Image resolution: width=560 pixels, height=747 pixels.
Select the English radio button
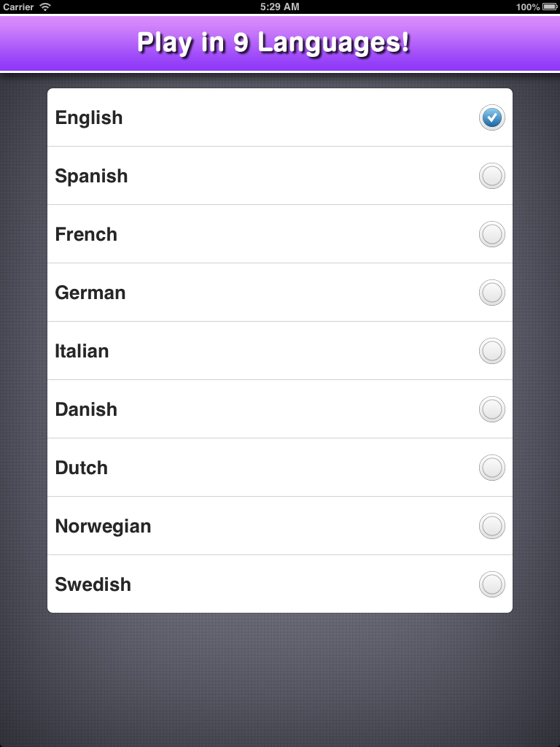pyautogui.click(x=492, y=117)
